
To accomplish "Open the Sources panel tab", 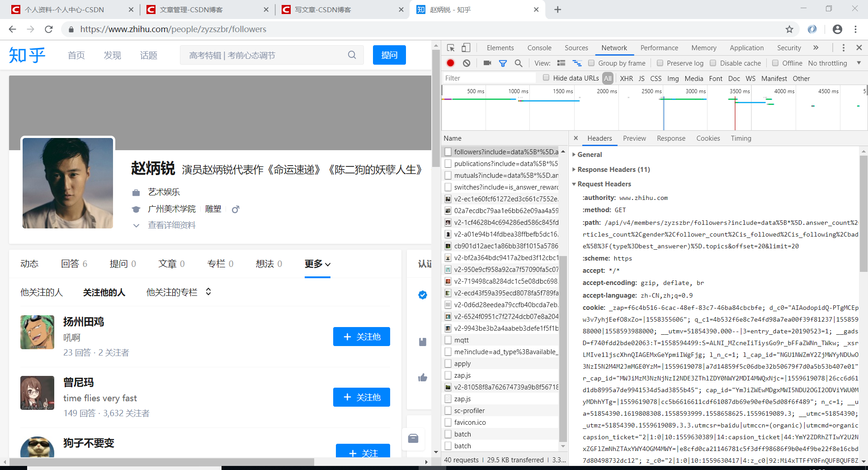I will pos(576,47).
